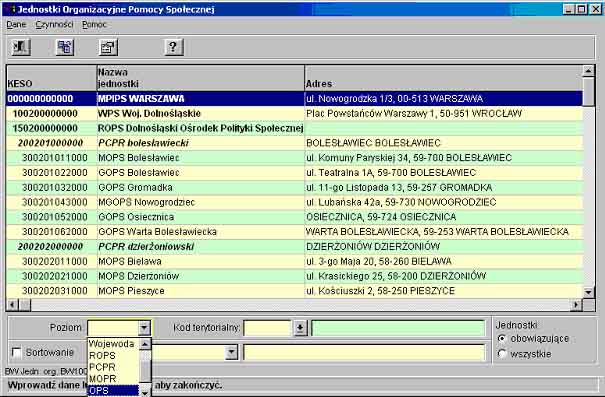605x397 pixels.
Task: Select the PCPR dzierżoniowski row
Action: (294, 247)
